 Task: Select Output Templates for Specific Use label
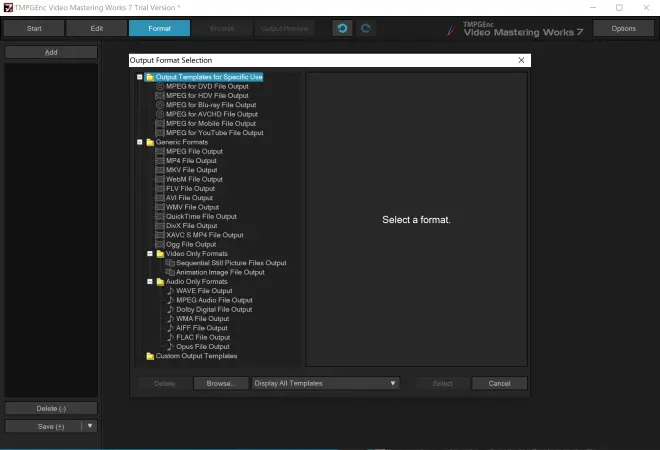pyautogui.click(x=209, y=77)
